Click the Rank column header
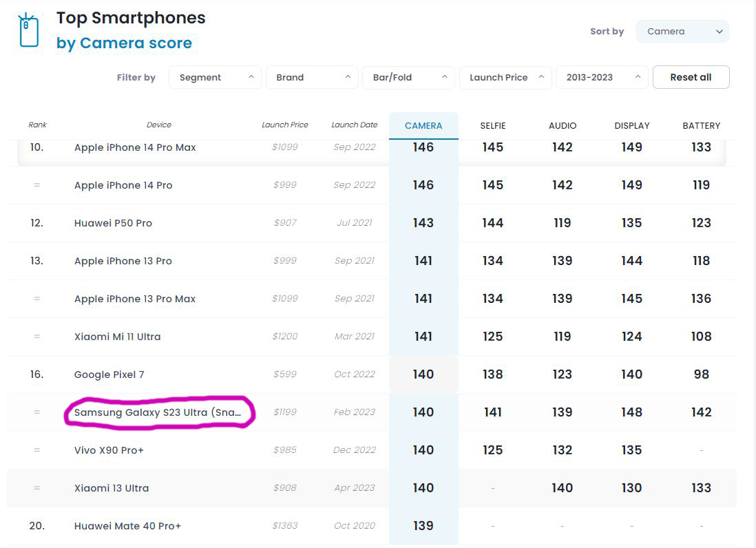This screenshot has height=548, width=756. tap(38, 125)
